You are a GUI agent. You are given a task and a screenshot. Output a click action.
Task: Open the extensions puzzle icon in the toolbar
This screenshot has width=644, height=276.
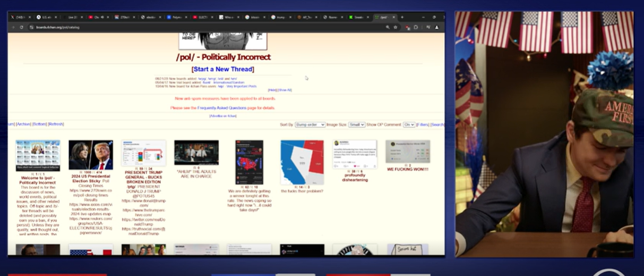click(x=416, y=27)
